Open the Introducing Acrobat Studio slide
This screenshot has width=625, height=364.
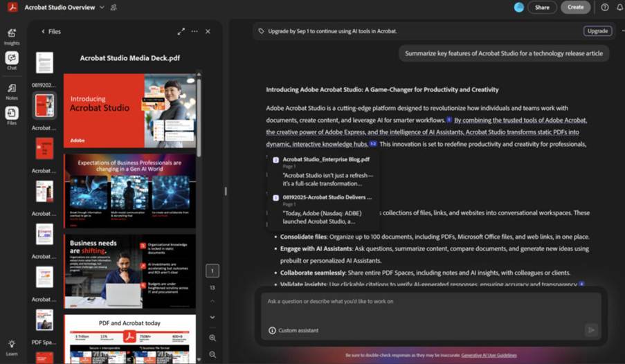129,111
